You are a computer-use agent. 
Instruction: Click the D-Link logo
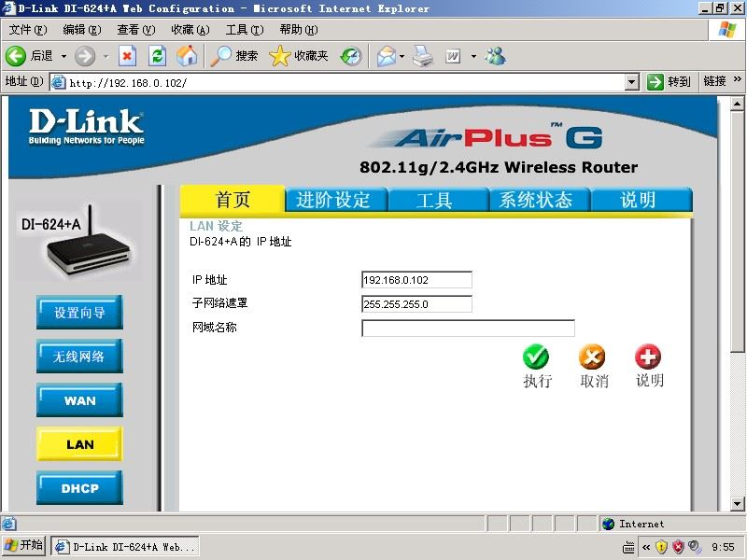coord(86,127)
